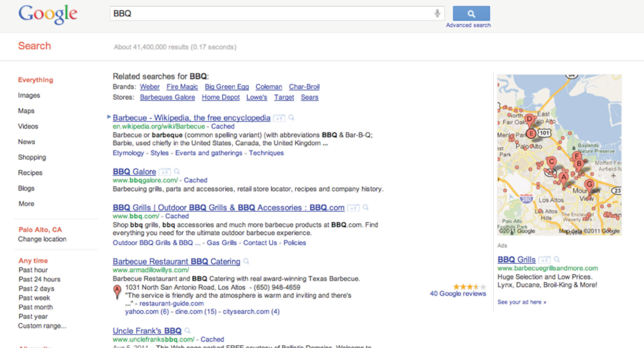Filter results to Past month

click(x=36, y=307)
